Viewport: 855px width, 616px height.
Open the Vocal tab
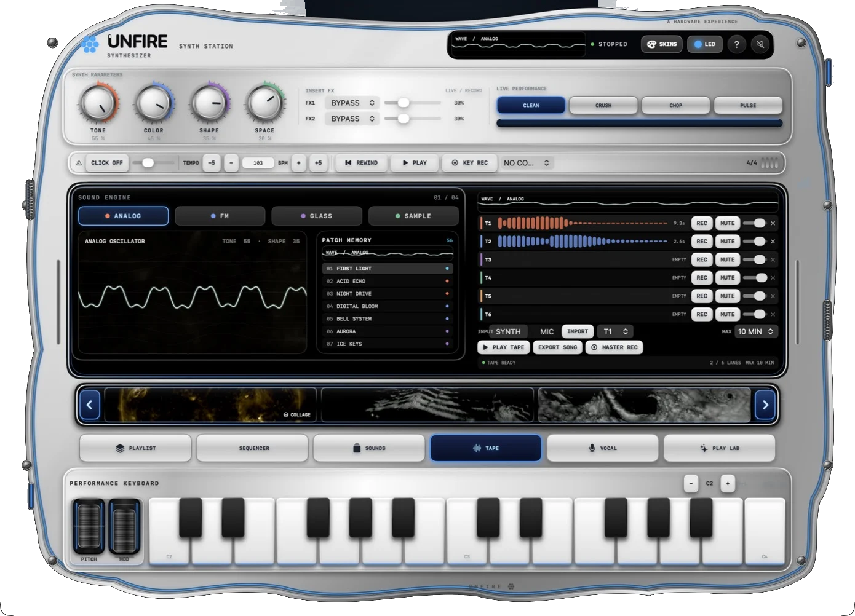(x=603, y=448)
